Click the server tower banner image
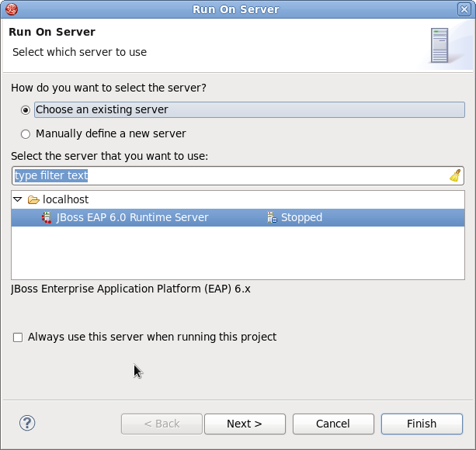 [x=440, y=46]
